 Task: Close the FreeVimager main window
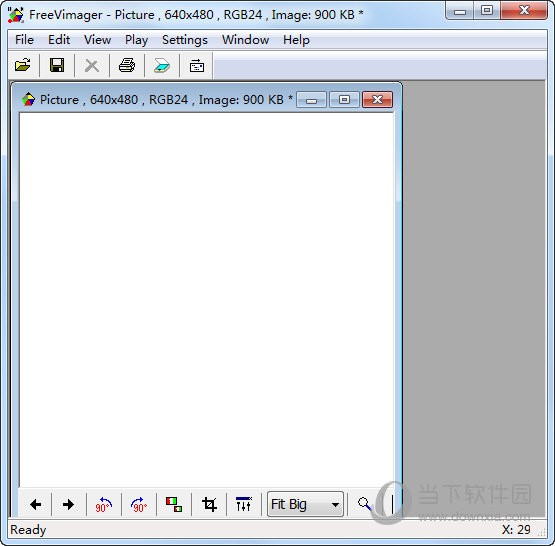524,11
